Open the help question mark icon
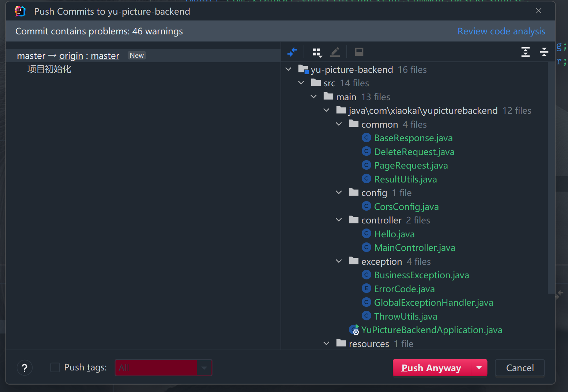The height and width of the screenshot is (392, 568). click(25, 368)
